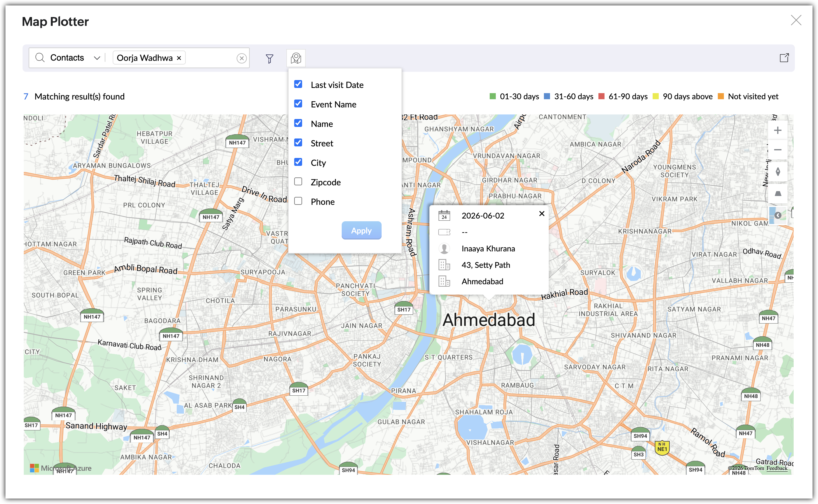Click the blue 31-60 days swatch

pyautogui.click(x=547, y=96)
